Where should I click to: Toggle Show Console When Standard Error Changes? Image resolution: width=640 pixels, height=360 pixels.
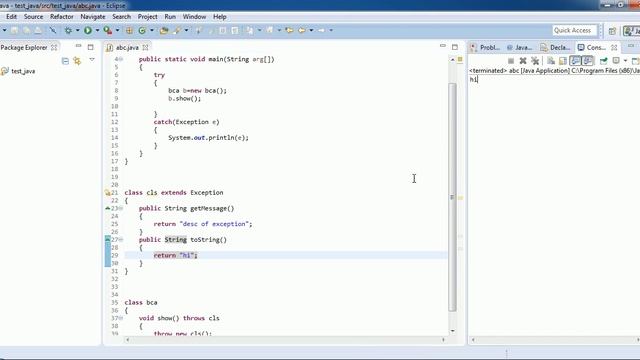click(x=587, y=61)
